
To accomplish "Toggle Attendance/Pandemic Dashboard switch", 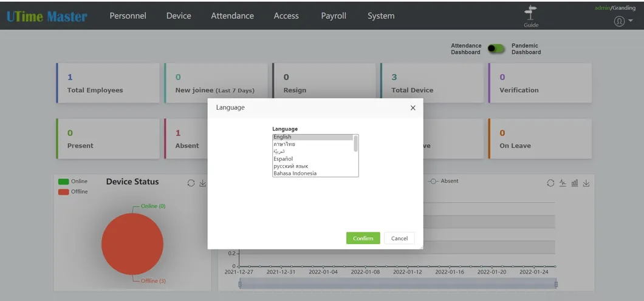I will tap(496, 49).
